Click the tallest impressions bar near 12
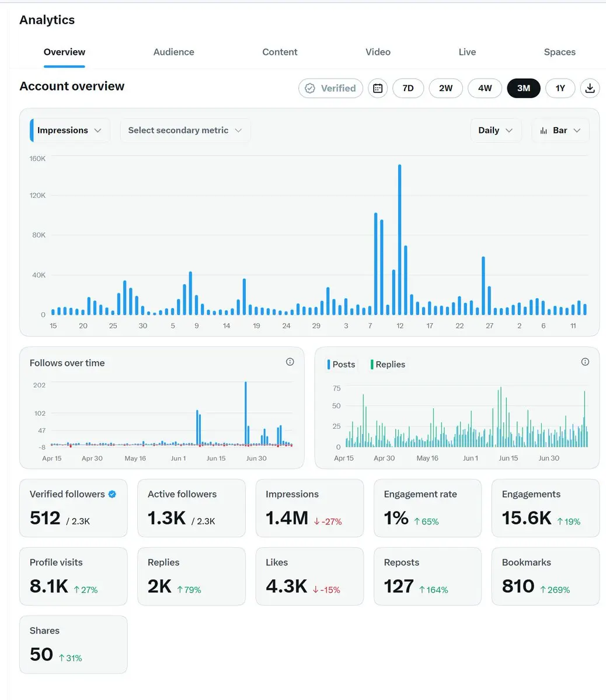Image resolution: width=606 pixels, height=700 pixels. coord(400,240)
